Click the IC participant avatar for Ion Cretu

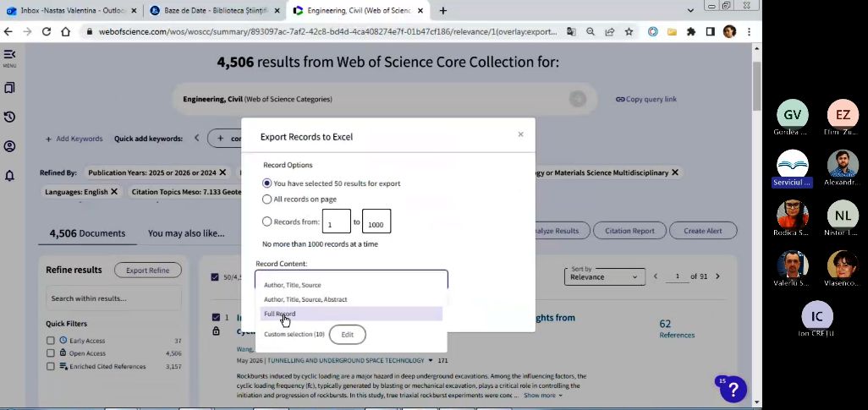pos(817,316)
